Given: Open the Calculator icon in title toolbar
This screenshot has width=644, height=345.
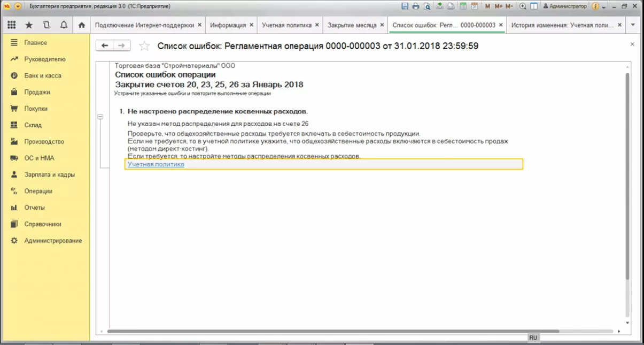Looking at the screenshot, I should (x=463, y=6).
